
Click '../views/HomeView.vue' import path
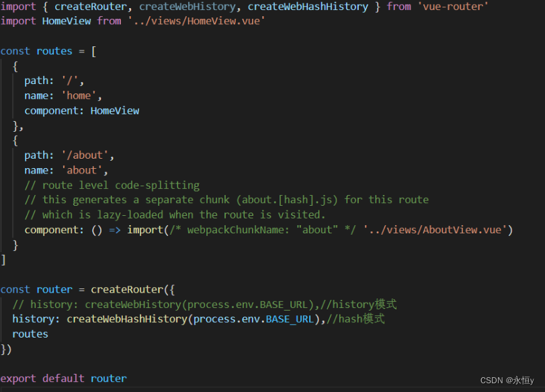[x=196, y=21]
